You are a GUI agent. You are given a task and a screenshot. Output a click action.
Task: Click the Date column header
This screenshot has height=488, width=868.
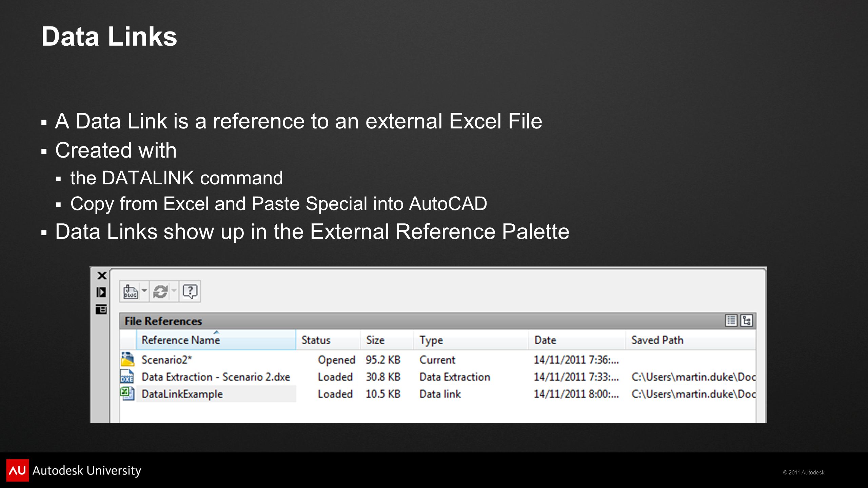(x=577, y=340)
